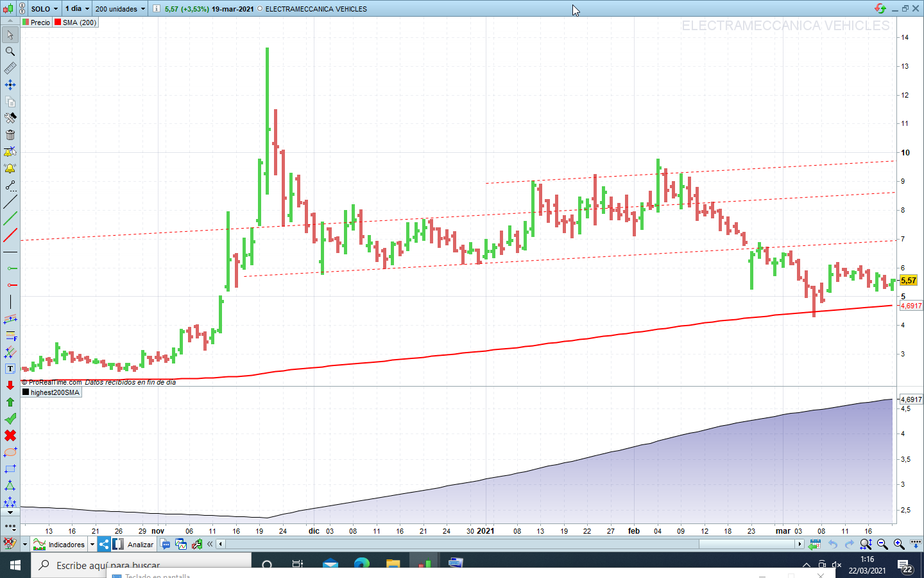924x578 pixels.
Task: Open the wrench and hammer settings tool
Action: click(10, 118)
